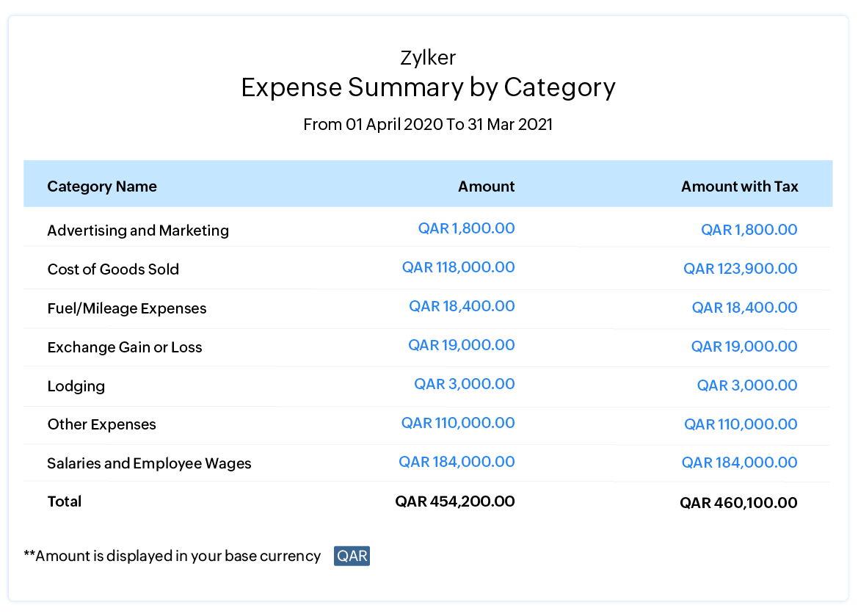The width and height of the screenshot is (858, 616).
Task: Open Salaries and Employee Wages taxed amount
Action: [739, 463]
